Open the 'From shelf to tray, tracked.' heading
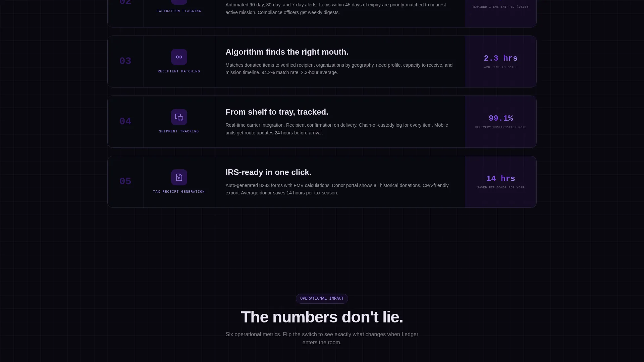 click(x=277, y=112)
